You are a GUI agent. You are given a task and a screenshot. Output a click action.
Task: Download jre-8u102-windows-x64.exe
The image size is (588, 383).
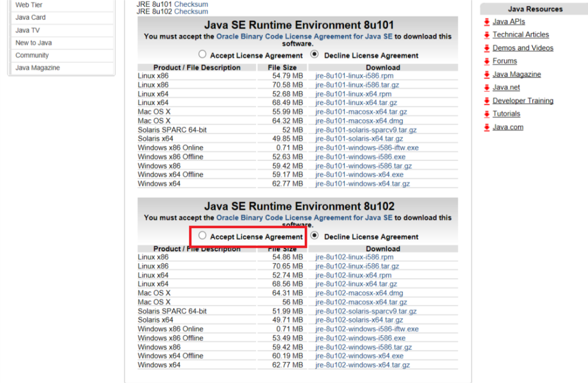click(x=360, y=356)
